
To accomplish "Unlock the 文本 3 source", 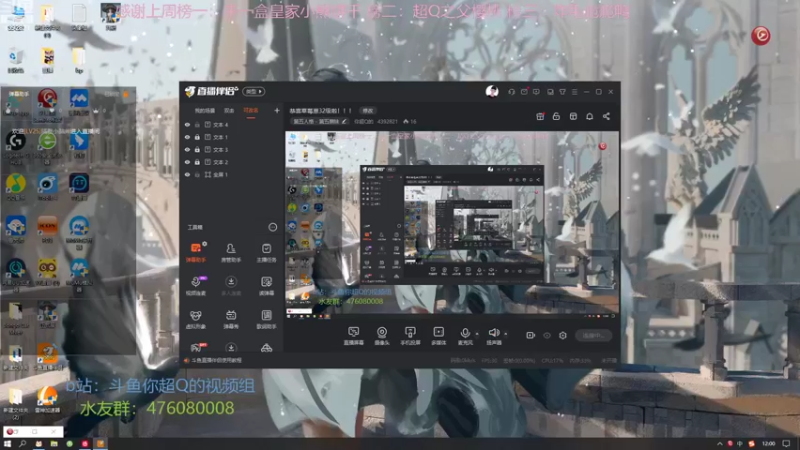I will 197,149.
